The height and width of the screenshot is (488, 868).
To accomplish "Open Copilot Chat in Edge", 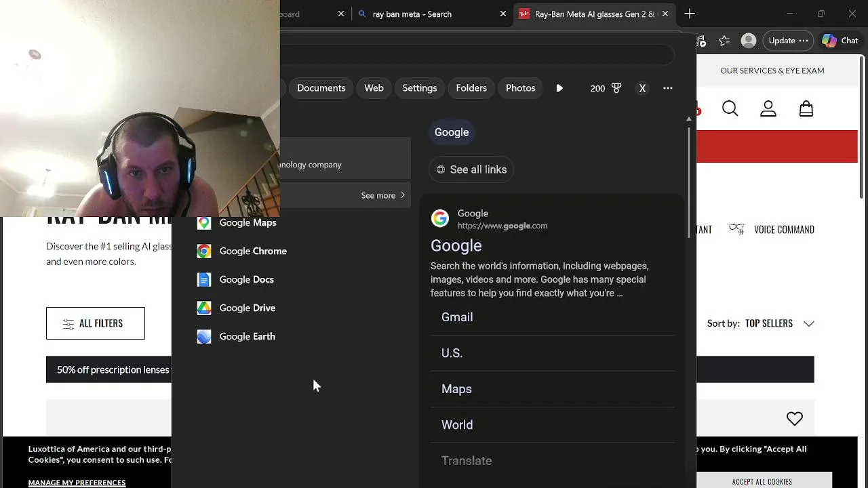I will tap(840, 41).
